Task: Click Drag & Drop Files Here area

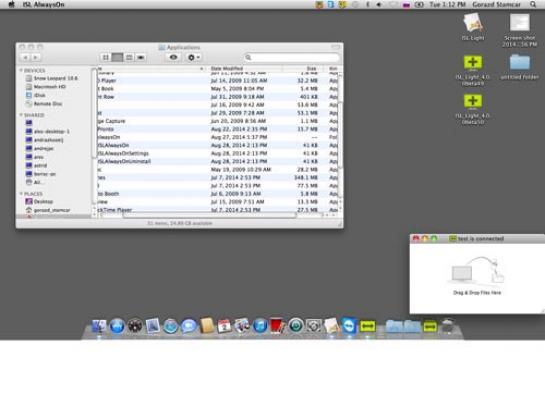Action: tap(477, 277)
